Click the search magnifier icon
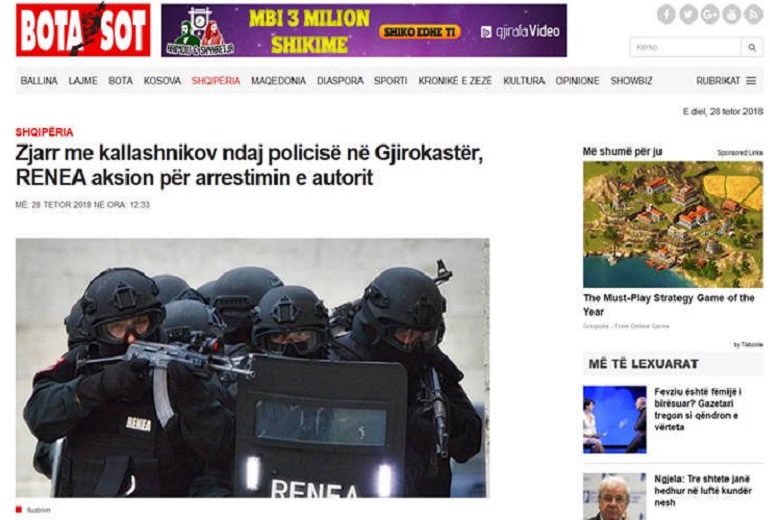The image size is (770, 520). click(x=752, y=48)
